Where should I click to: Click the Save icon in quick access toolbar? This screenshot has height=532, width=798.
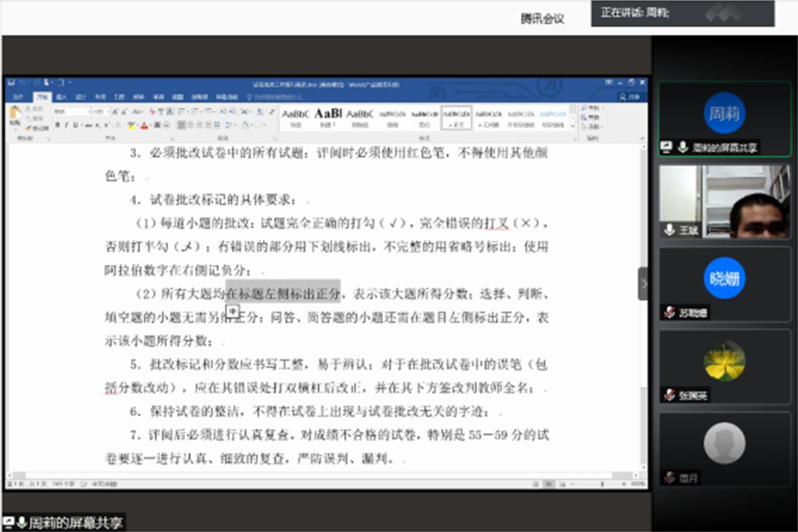click(x=11, y=83)
